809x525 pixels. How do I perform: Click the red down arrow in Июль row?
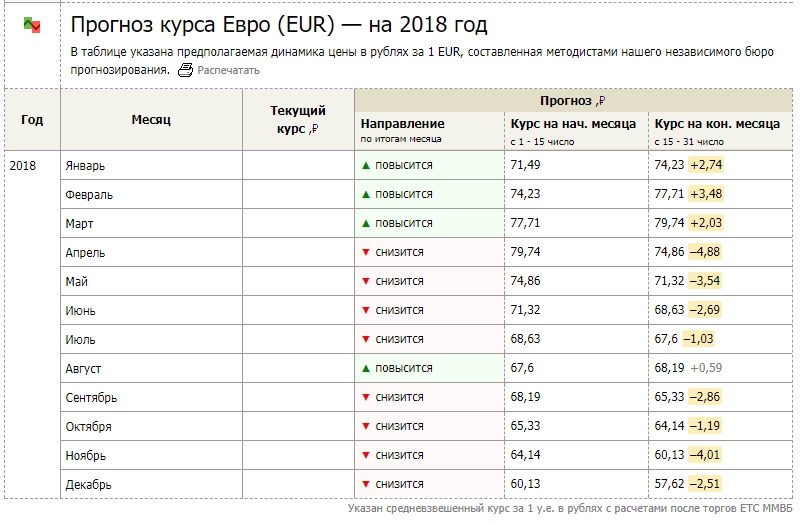coord(366,339)
